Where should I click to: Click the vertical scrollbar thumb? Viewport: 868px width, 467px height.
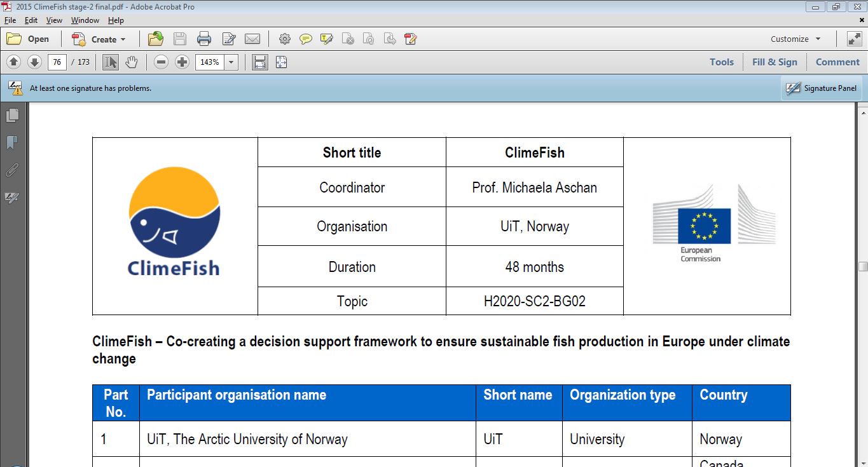tap(863, 267)
